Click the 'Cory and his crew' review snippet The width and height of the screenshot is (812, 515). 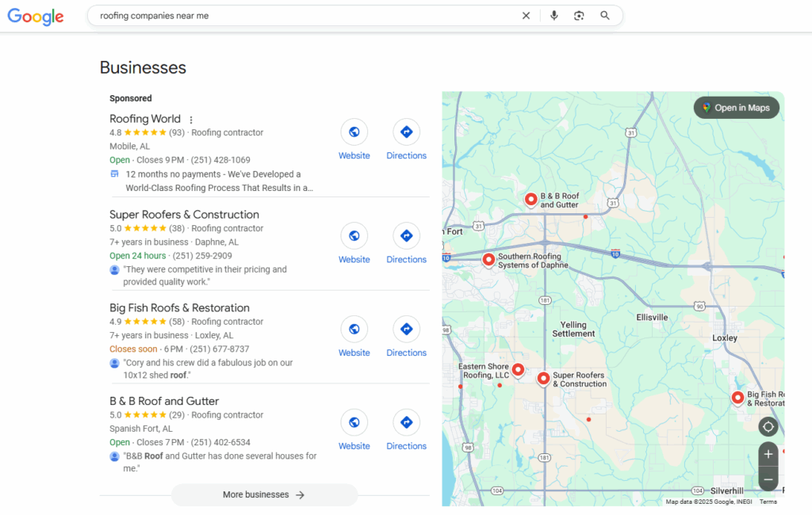point(208,368)
